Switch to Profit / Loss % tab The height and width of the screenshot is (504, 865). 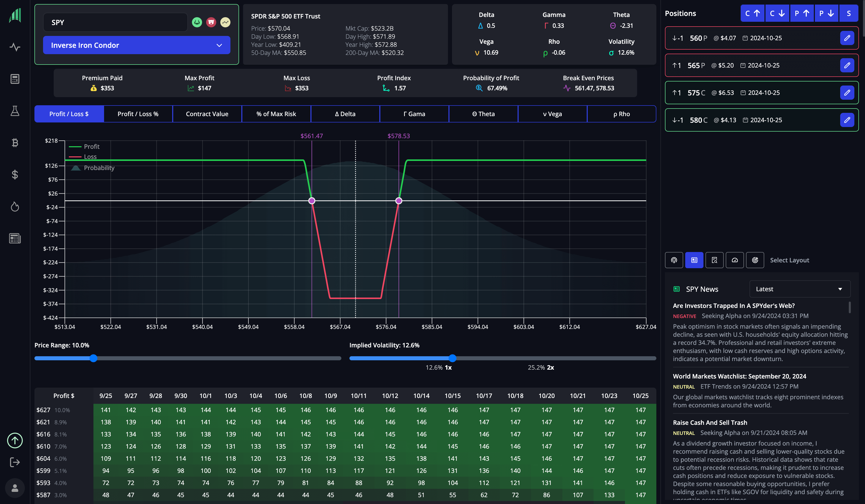(138, 114)
